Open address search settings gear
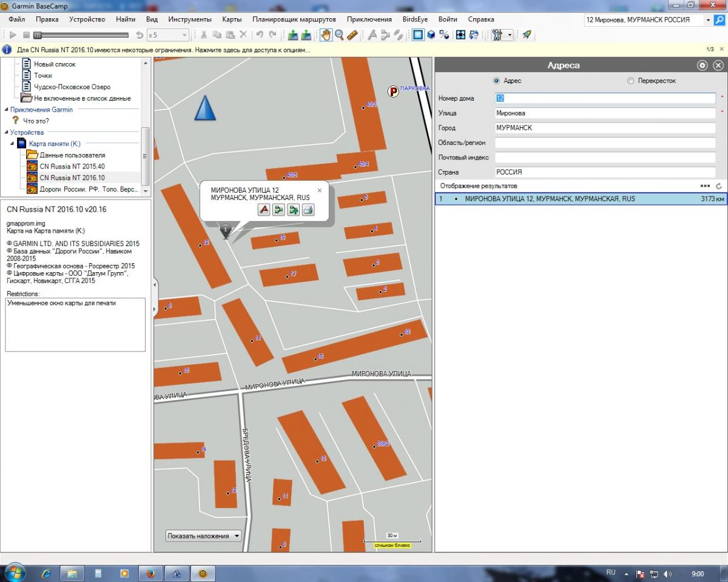Screen dimensions: 728x582 703,65
